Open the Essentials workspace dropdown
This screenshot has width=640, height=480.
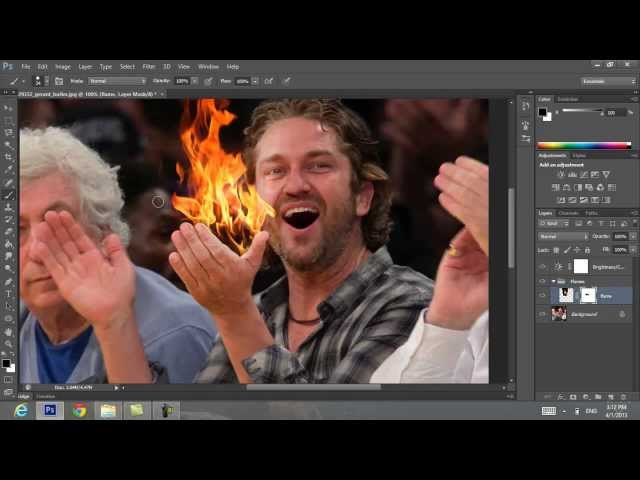(x=608, y=82)
